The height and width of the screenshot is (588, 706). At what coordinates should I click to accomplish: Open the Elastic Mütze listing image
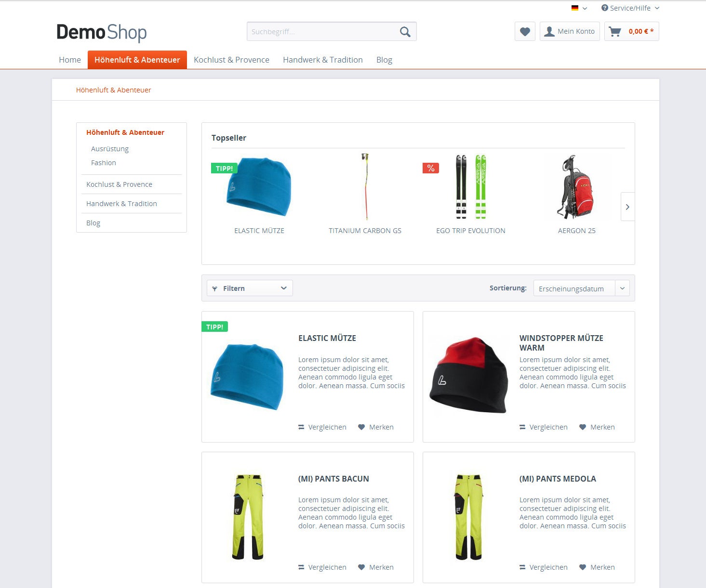[247, 377]
